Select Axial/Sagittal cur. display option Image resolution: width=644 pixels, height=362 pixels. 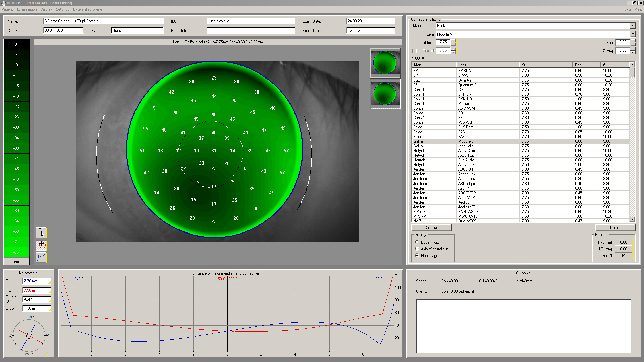click(x=417, y=249)
